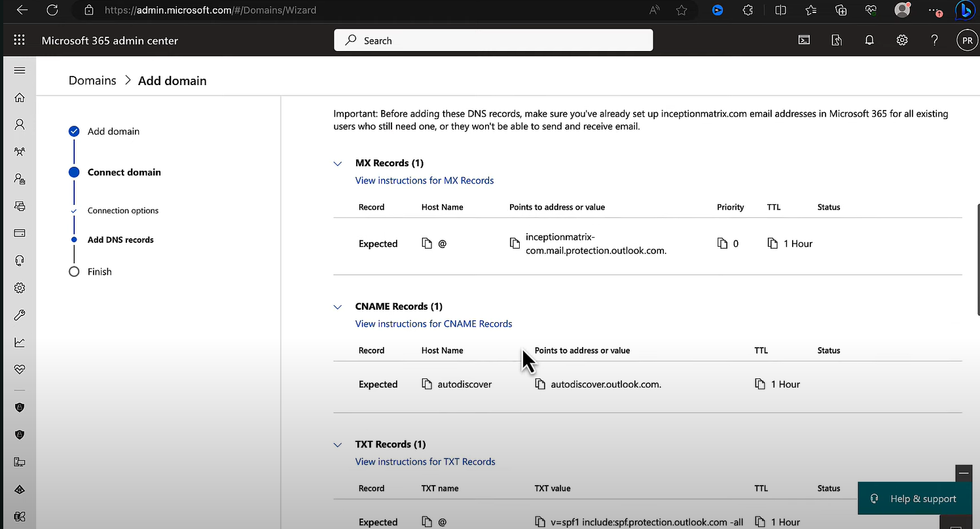Go to the Add domain wizard step
Image resolution: width=980 pixels, height=529 pixels.
point(113,132)
